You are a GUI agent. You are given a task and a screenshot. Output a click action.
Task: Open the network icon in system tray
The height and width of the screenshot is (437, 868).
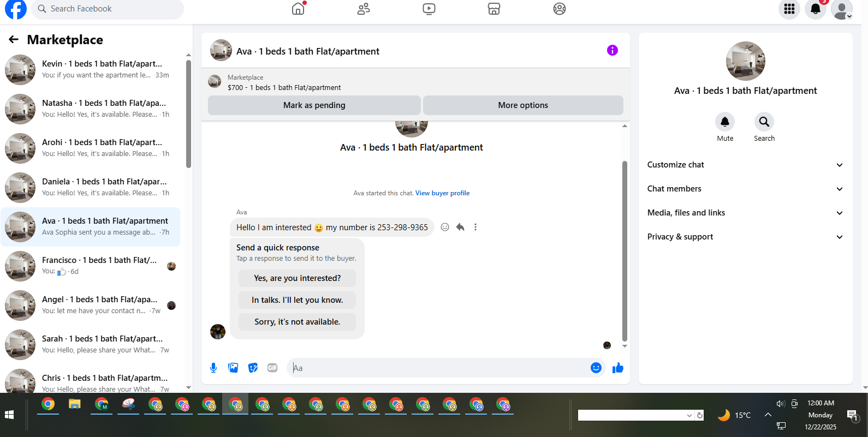pos(781,426)
